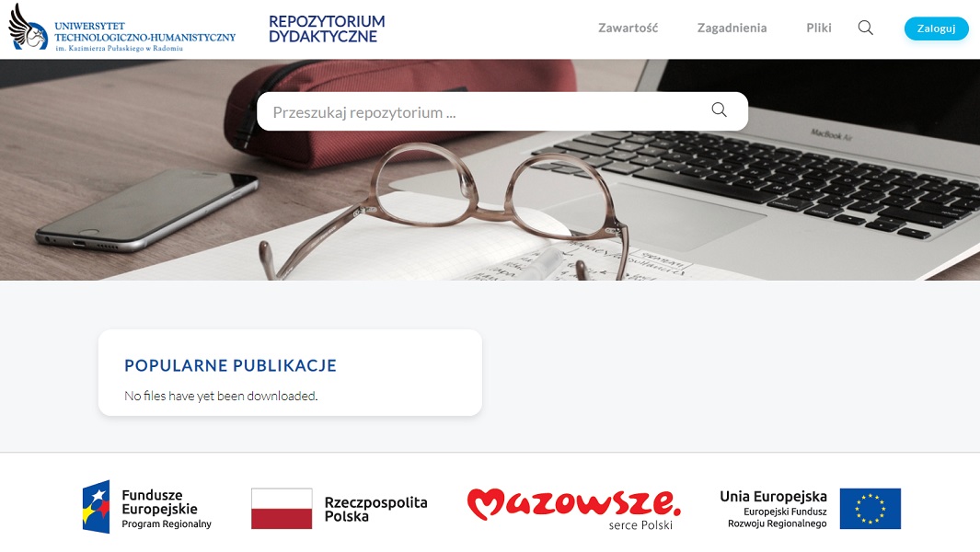
Task: Open the Zawartość menu item
Action: [628, 29]
